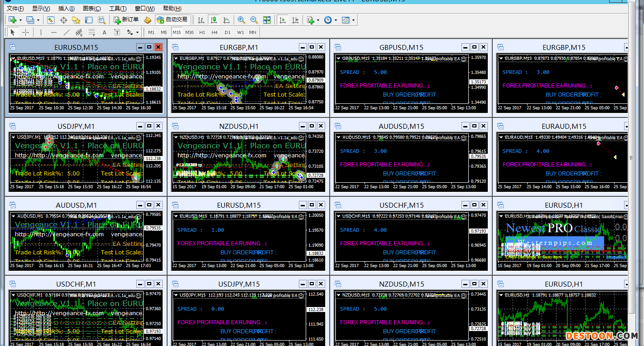Activate the EURAUD,M15 chart window title
The width and height of the screenshot is (644, 346).
564,126
